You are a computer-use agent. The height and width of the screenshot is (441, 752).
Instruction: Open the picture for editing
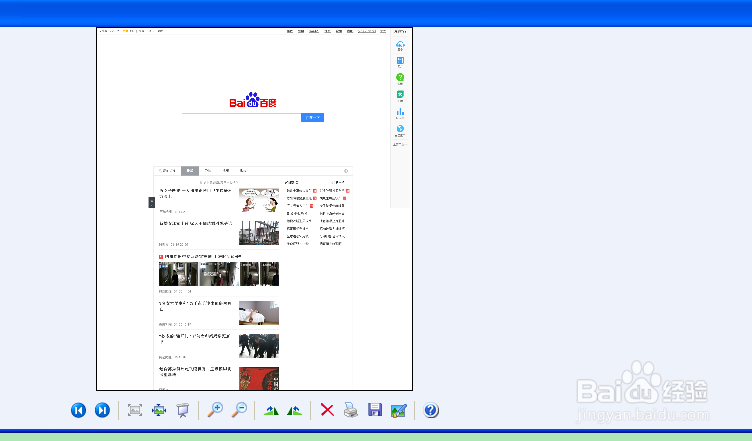click(399, 410)
